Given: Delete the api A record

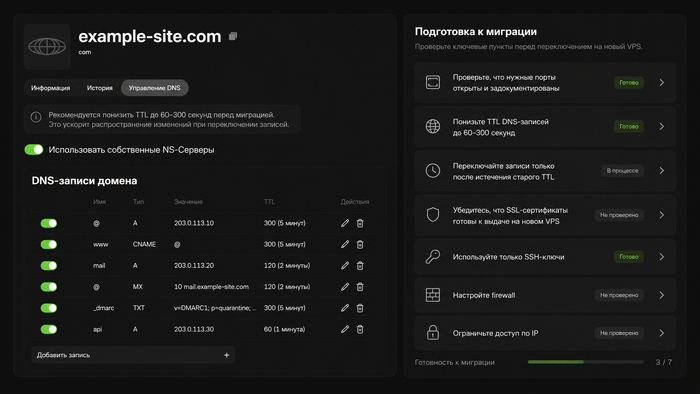Looking at the screenshot, I should click(x=360, y=329).
